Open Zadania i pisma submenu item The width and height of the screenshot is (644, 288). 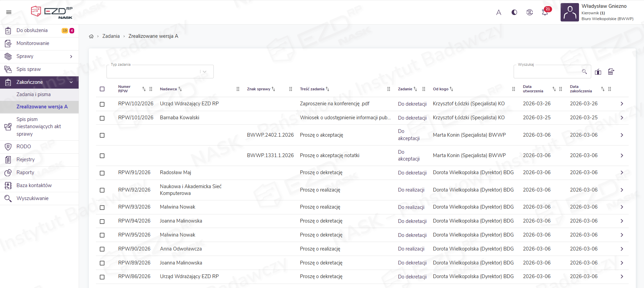click(33, 94)
